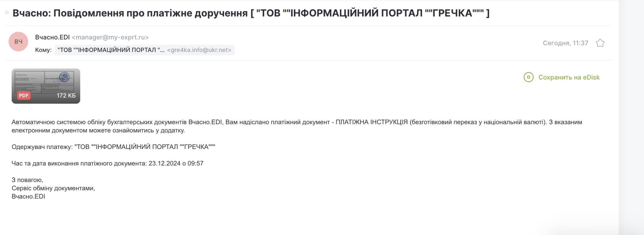
Task: Click the email subject heading
Action: click(251, 13)
